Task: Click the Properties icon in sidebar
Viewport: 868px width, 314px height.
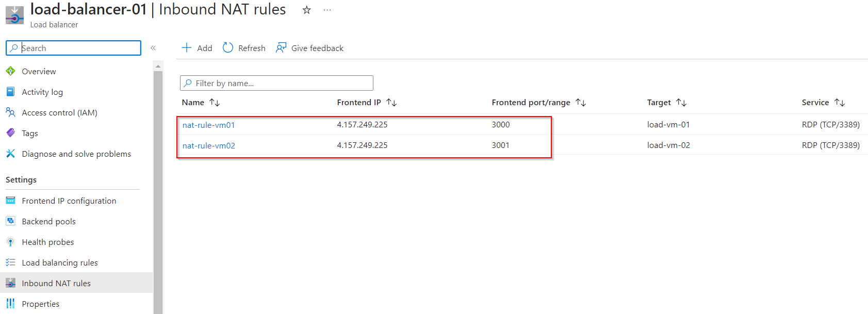Action: (10, 303)
